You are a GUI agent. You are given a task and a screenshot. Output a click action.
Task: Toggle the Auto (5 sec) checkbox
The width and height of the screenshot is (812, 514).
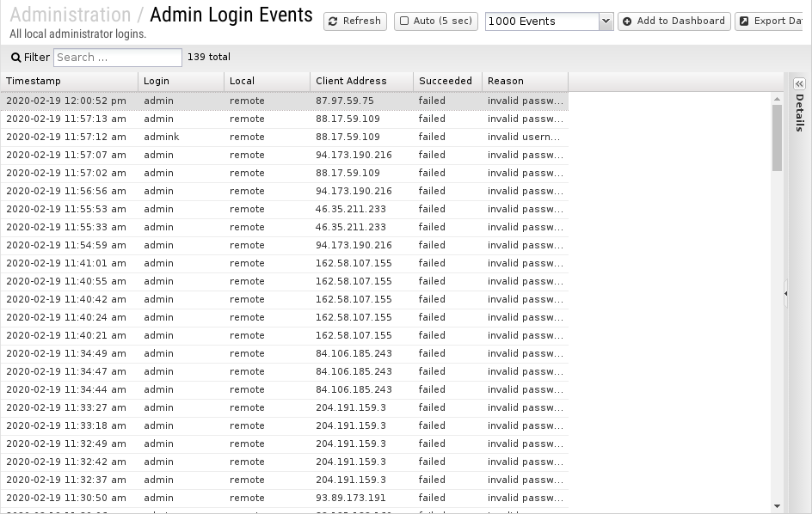pyautogui.click(x=404, y=21)
